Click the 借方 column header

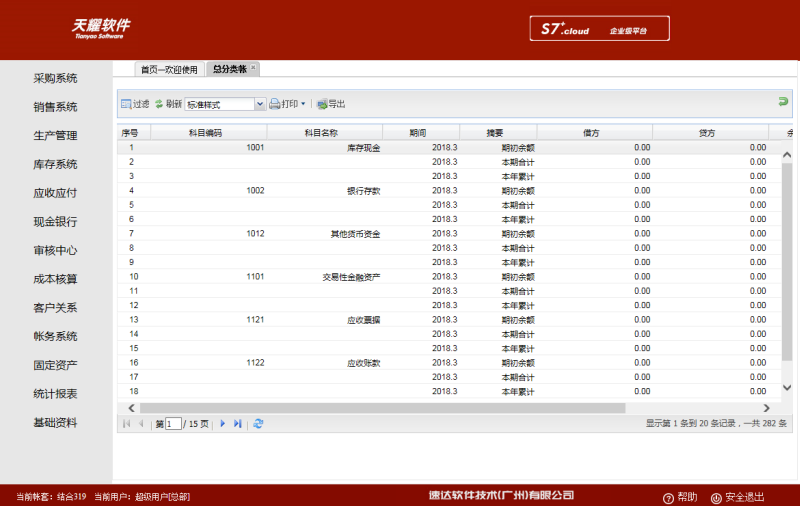pyautogui.click(x=594, y=133)
